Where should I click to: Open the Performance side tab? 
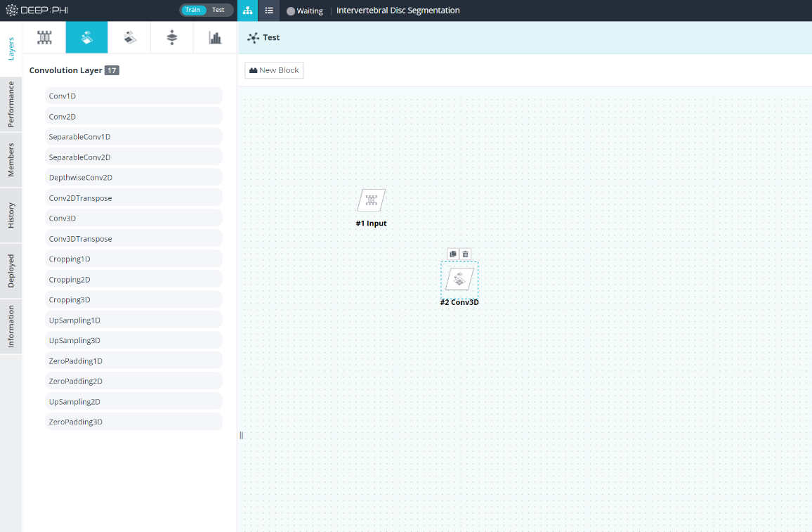[x=11, y=104]
